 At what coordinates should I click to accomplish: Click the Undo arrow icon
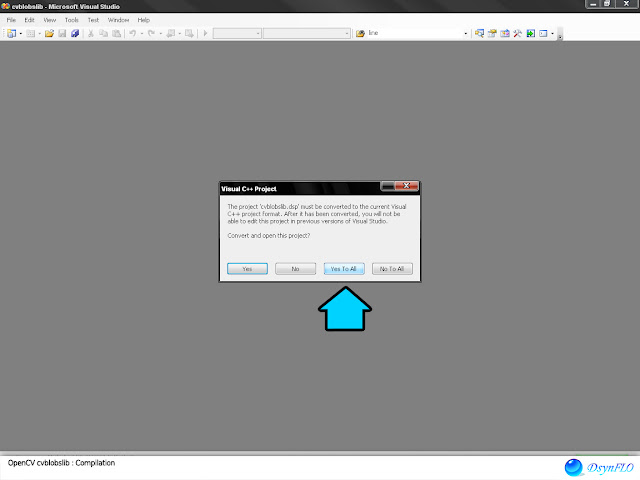[x=133, y=33]
